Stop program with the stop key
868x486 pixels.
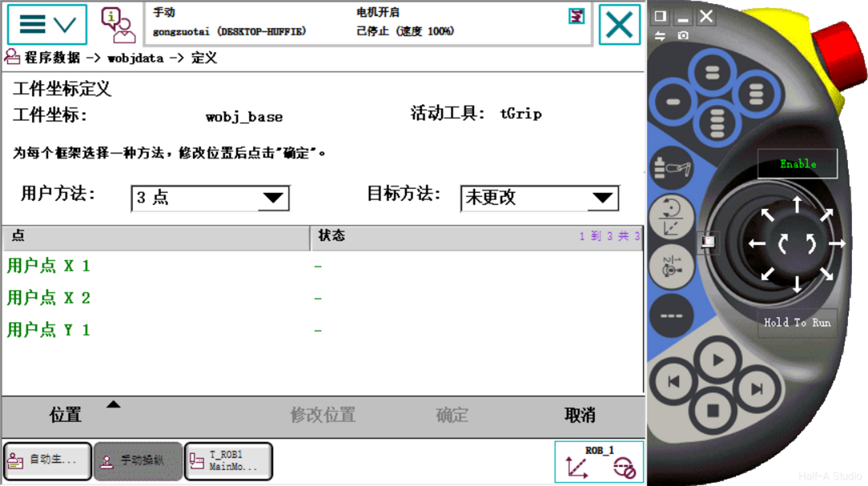click(x=712, y=410)
